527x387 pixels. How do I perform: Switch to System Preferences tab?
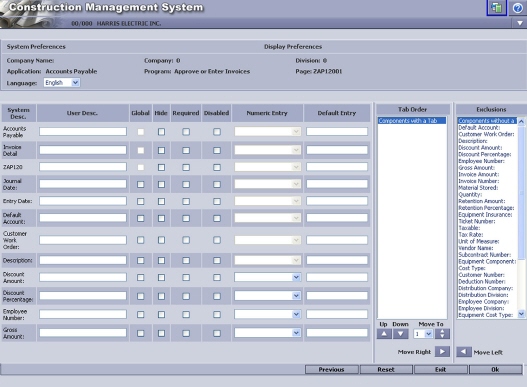point(36,47)
